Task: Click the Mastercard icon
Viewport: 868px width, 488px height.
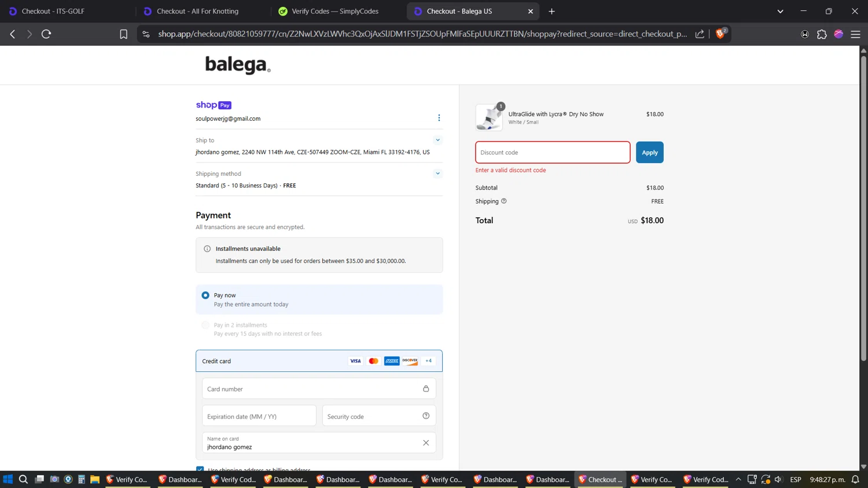Action: pyautogui.click(x=374, y=361)
